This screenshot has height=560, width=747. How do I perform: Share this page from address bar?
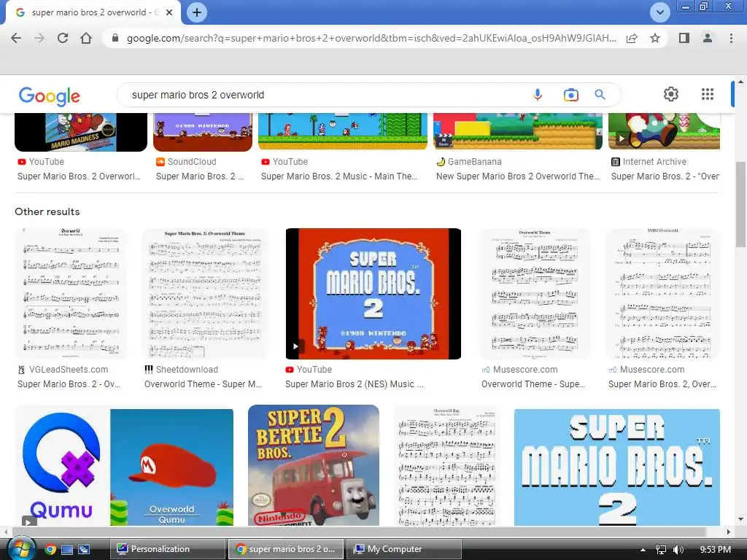point(632,38)
